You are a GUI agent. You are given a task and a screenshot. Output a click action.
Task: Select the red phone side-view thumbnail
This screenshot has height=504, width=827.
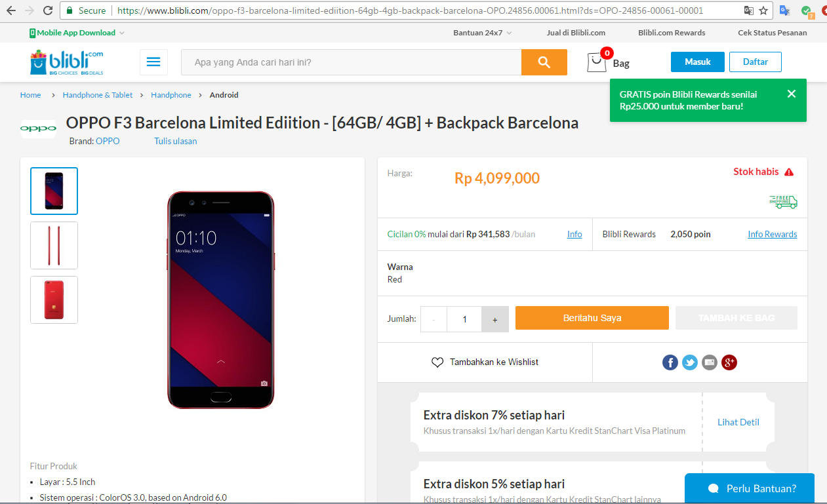pyautogui.click(x=54, y=245)
